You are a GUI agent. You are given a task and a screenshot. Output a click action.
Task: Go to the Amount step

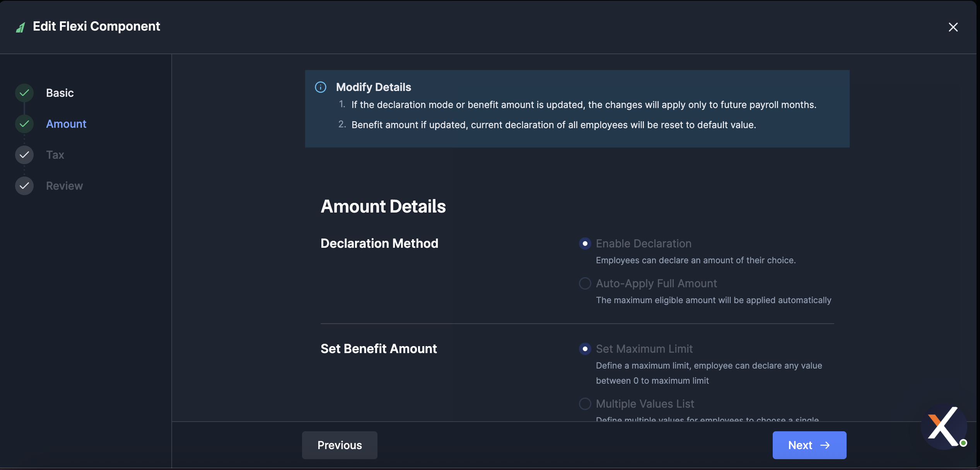click(x=66, y=124)
